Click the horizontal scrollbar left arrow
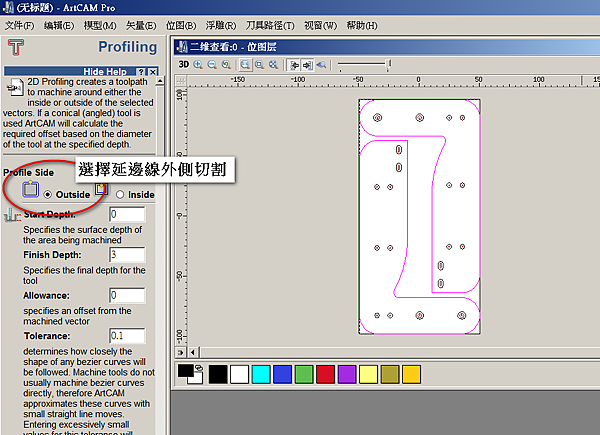Screen dimensions: 600x435 click(193, 352)
